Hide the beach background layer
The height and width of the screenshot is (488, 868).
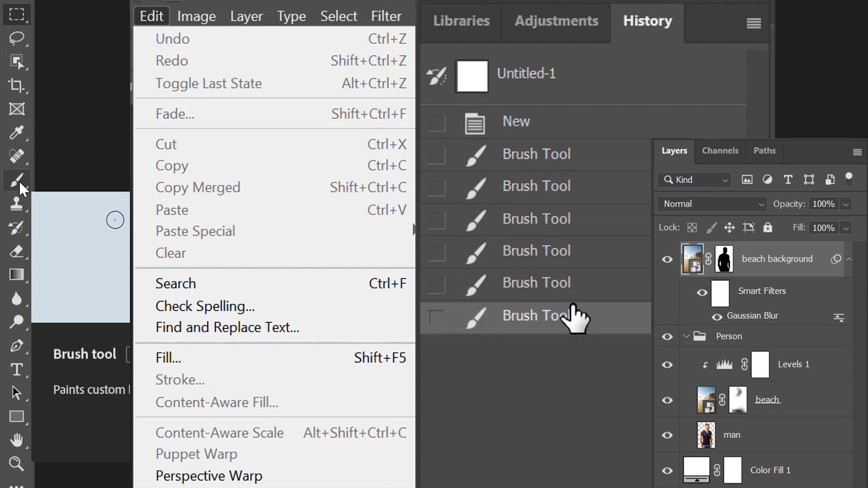click(x=667, y=259)
